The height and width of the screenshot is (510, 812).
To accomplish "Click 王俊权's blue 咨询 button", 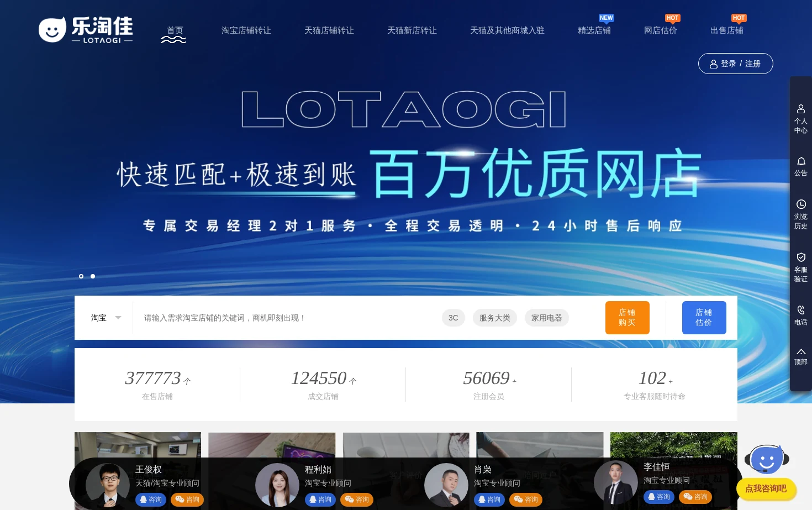I will coord(151,500).
